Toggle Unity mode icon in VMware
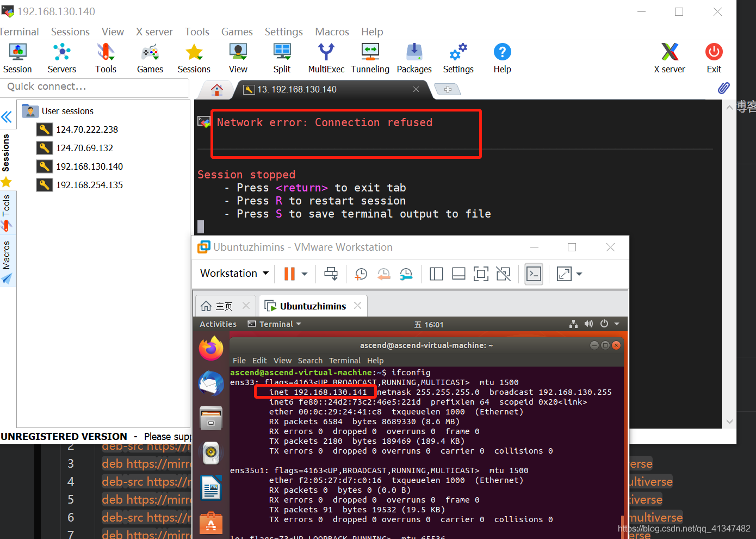 504,274
